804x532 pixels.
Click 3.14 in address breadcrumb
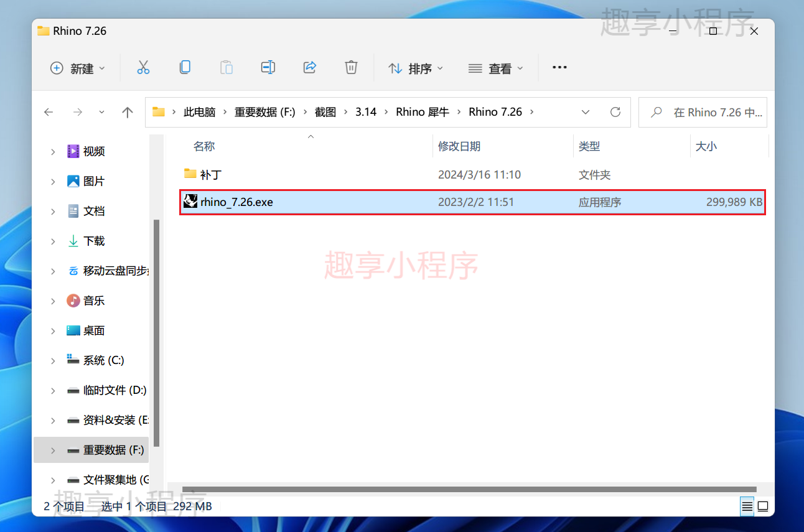pos(366,112)
